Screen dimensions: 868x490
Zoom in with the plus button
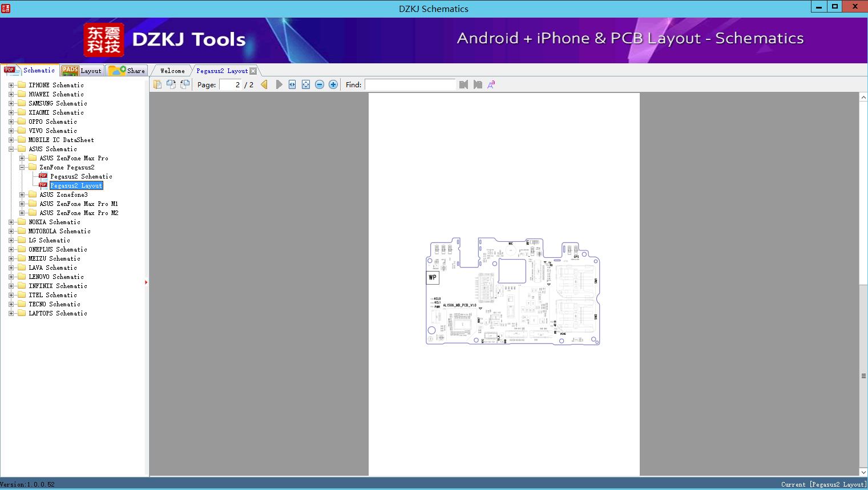point(333,84)
